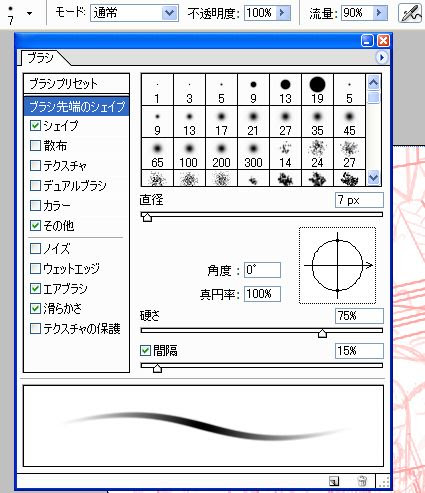Click the 硬さ hardness slider
425x493 pixels.
(x=262, y=330)
